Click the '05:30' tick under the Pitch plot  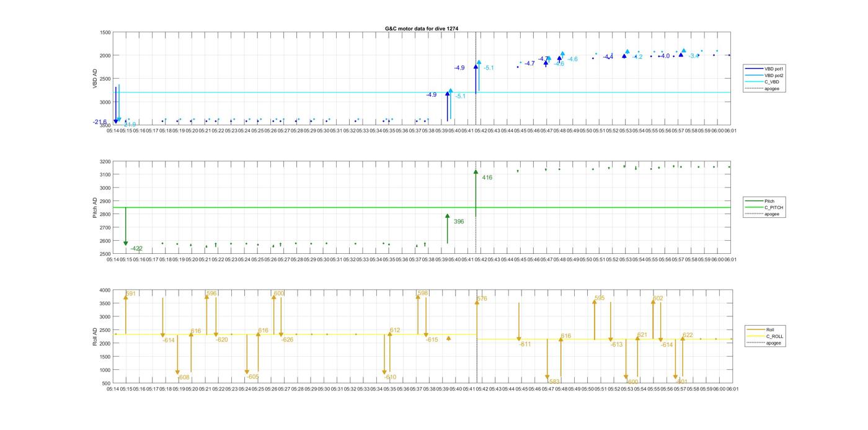(323, 260)
